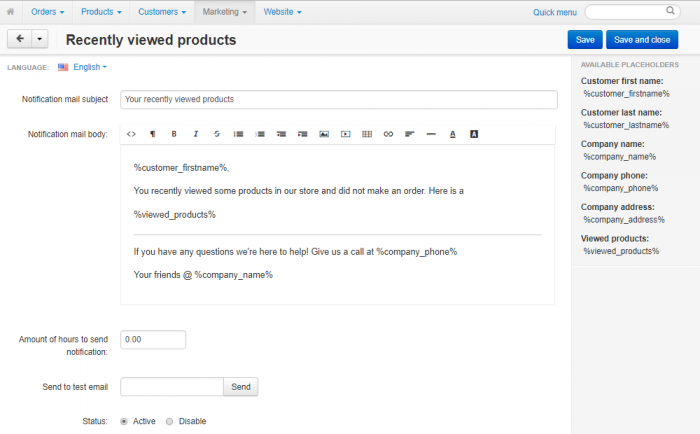The height and width of the screenshot is (434, 700).
Task: Click the %viewed_products% placeholder in sidebar
Action: [x=621, y=251]
